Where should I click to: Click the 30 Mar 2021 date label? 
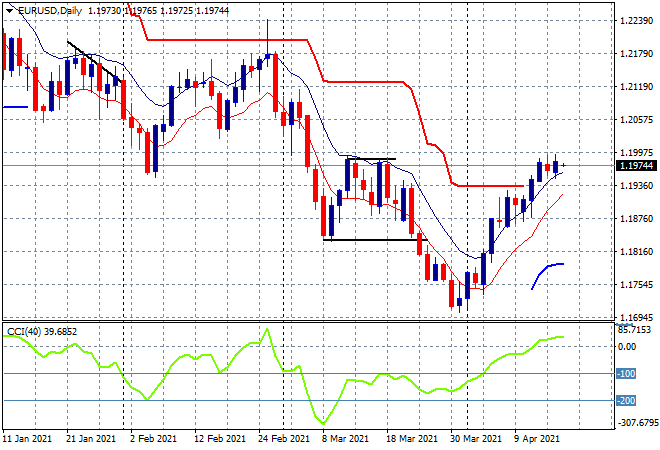pyautogui.click(x=476, y=439)
